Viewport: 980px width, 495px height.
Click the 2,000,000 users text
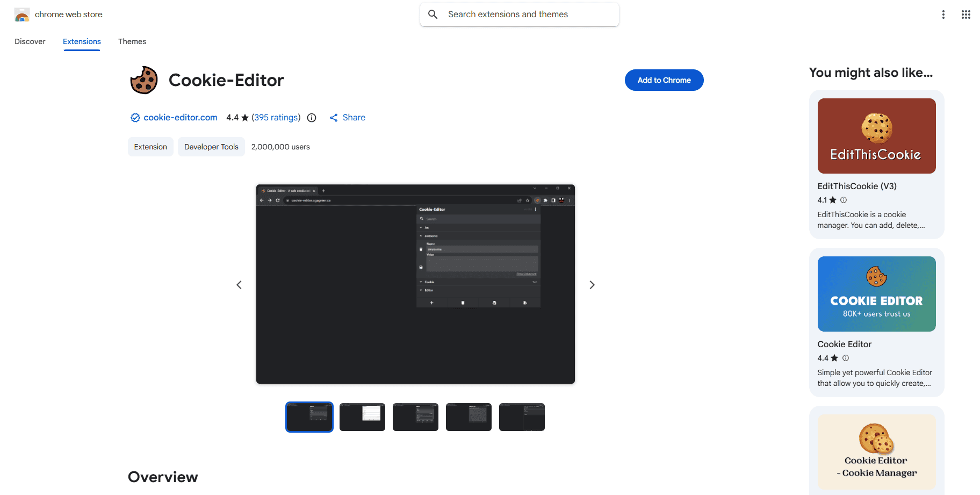[x=280, y=147]
